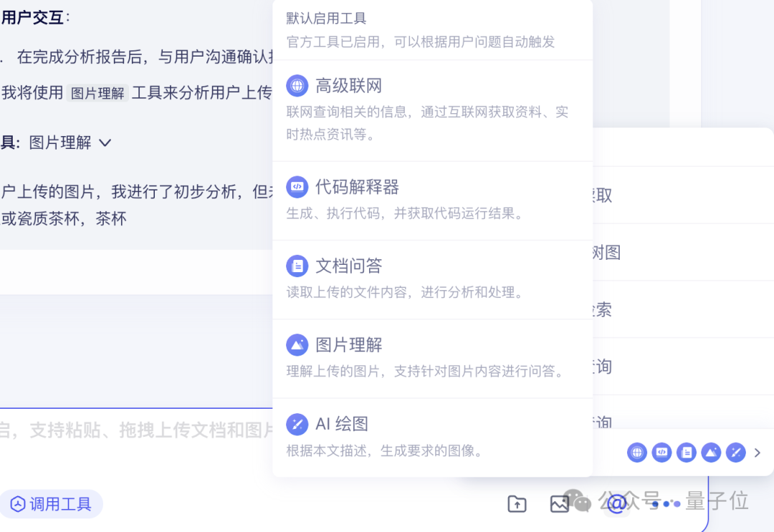774x532 pixels.
Task: Expand tools with the right chevron arrow
Action: click(x=758, y=452)
